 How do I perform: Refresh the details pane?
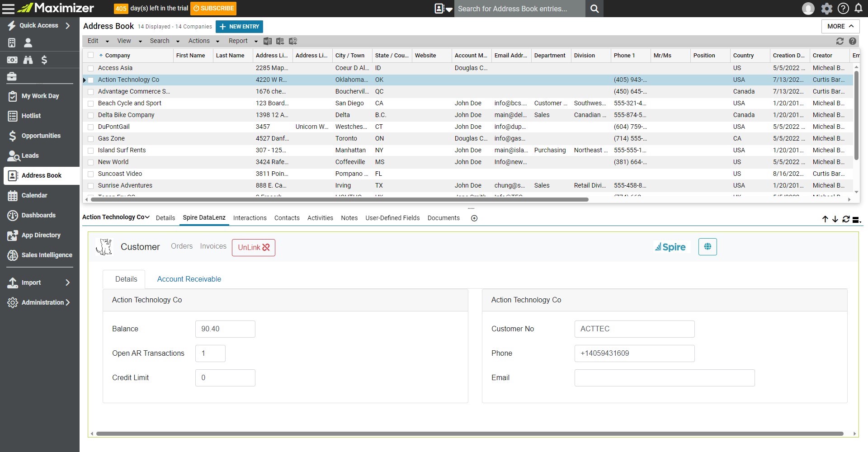846,219
